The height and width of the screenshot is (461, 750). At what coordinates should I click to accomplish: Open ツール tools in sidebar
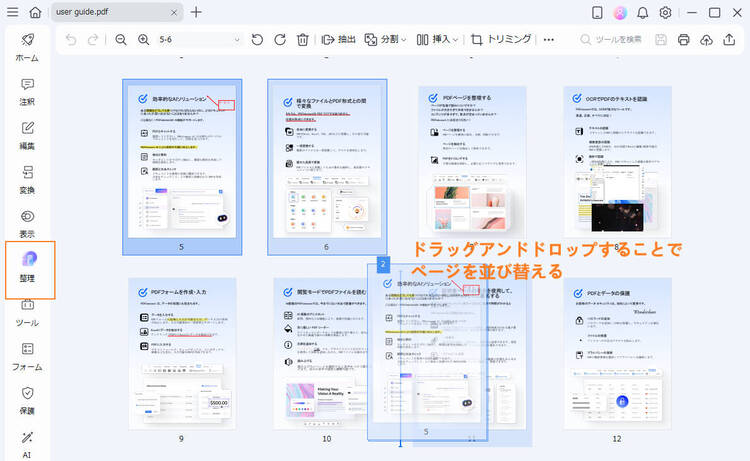point(27,313)
